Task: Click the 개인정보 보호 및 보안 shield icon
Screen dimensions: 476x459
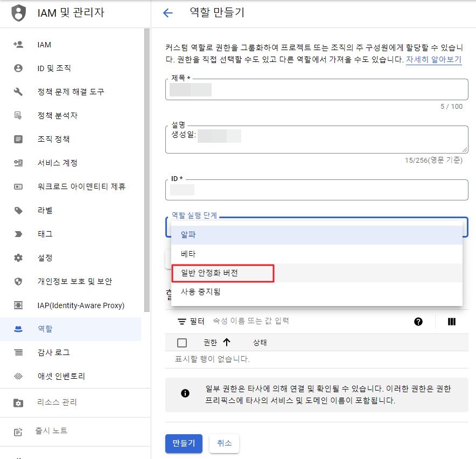Action: coord(18,282)
